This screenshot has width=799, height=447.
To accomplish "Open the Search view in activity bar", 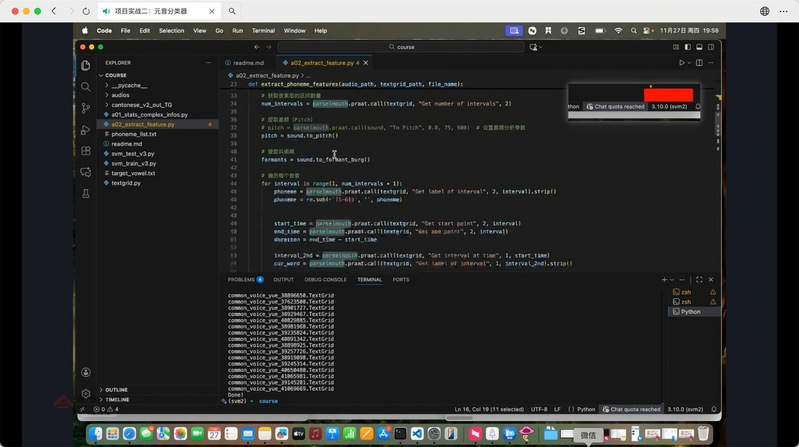I will pyautogui.click(x=86, y=86).
